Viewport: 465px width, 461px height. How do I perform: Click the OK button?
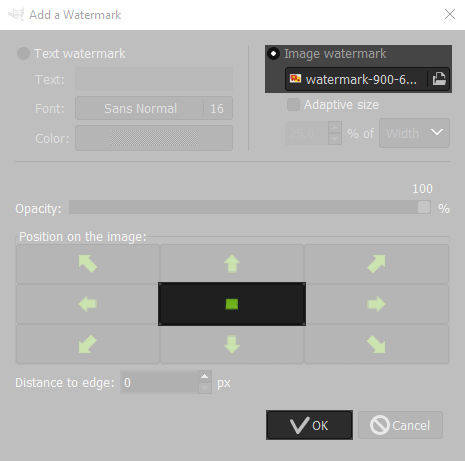[309, 425]
